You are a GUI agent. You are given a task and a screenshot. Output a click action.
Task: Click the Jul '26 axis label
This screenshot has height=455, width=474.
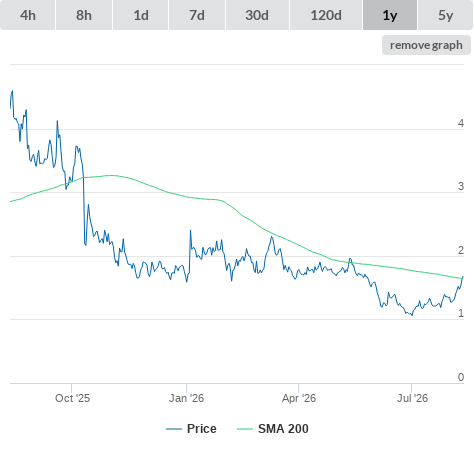[412, 398]
